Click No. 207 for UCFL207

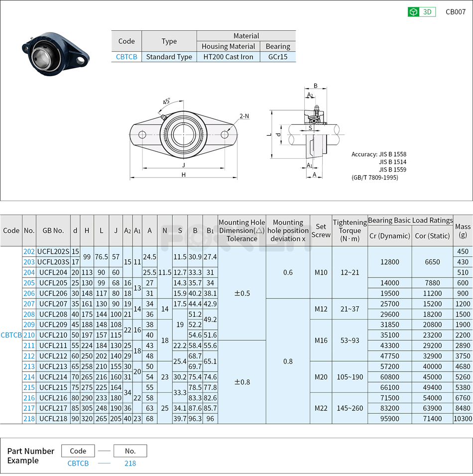coord(29,303)
